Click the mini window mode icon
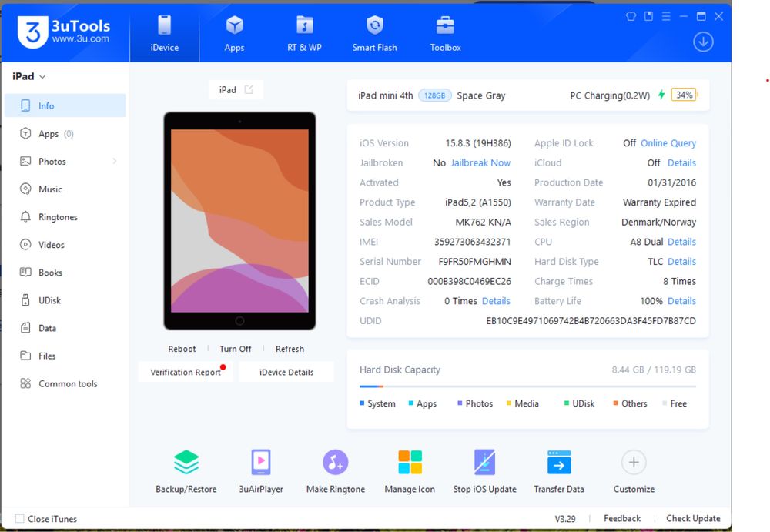The height and width of the screenshot is (532, 770). [x=648, y=16]
